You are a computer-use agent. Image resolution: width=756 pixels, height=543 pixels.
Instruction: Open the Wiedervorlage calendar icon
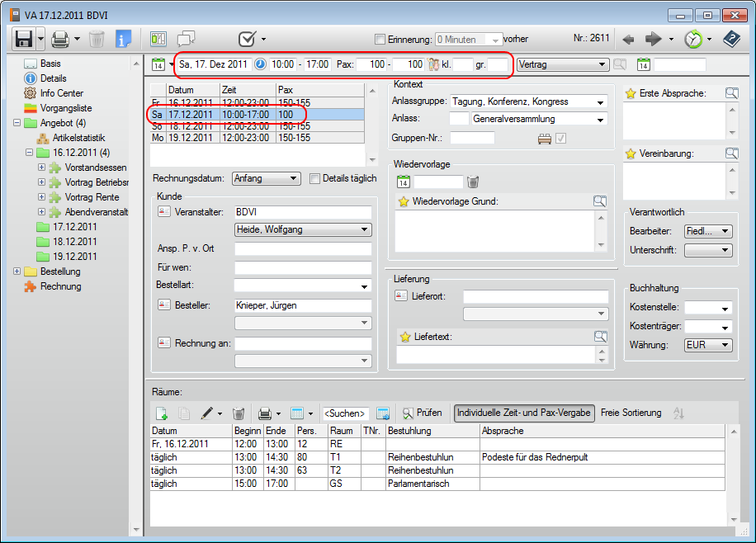(404, 182)
